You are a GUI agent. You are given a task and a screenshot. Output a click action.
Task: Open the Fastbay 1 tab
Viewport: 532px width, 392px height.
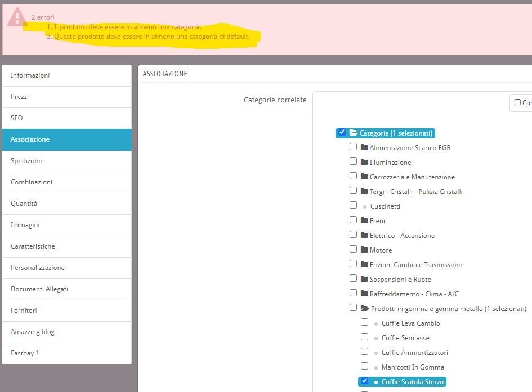pos(66,353)
